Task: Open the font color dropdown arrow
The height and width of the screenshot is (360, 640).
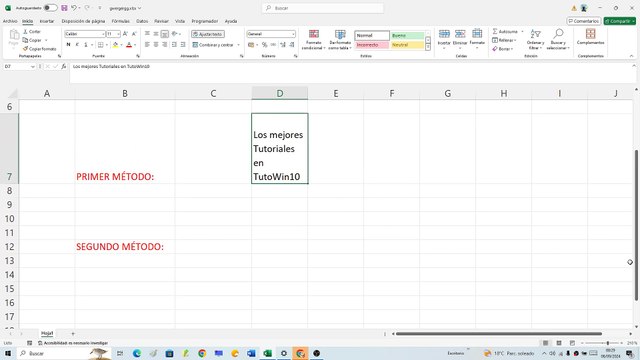Action: click(135, 45)
